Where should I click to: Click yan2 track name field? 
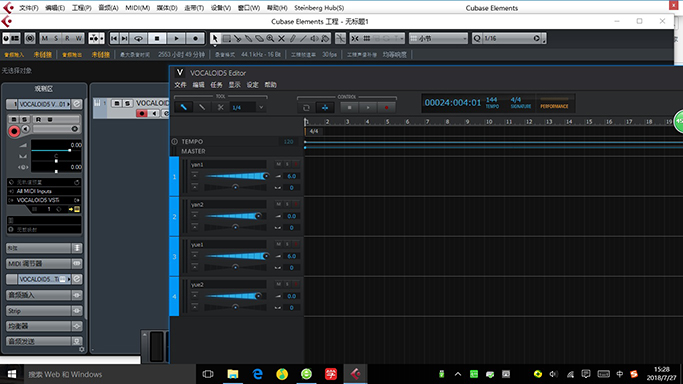228,204
